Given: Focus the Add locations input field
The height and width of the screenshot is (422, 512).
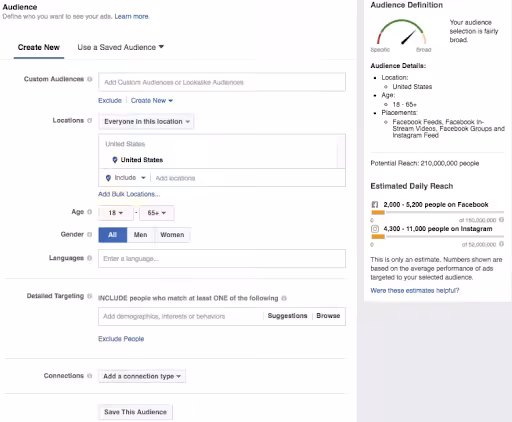Looking at the screenshot, I should point(248,178).
